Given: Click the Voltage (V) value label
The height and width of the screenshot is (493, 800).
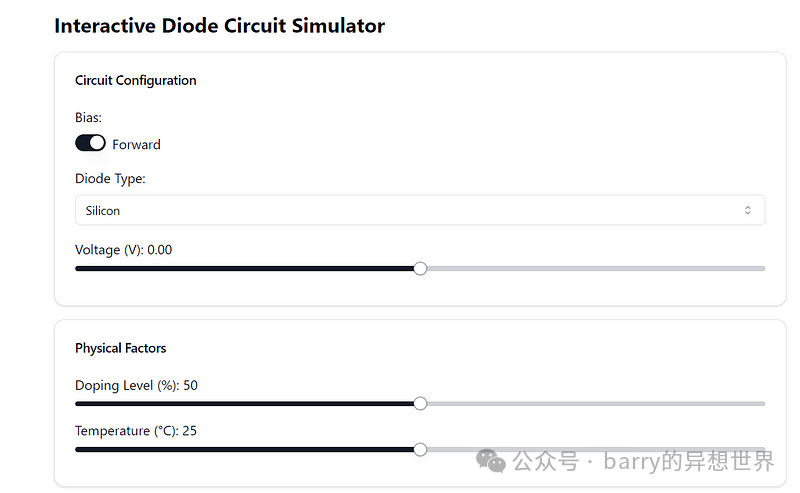Looking at the screenshot, I should tap(123, 250).
